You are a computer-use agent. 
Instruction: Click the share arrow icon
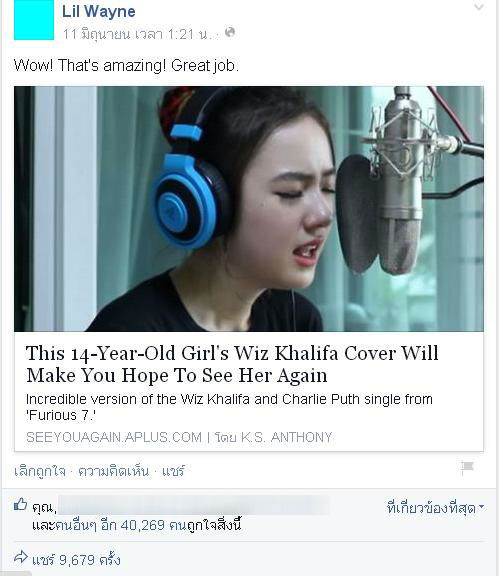(21, 557)
